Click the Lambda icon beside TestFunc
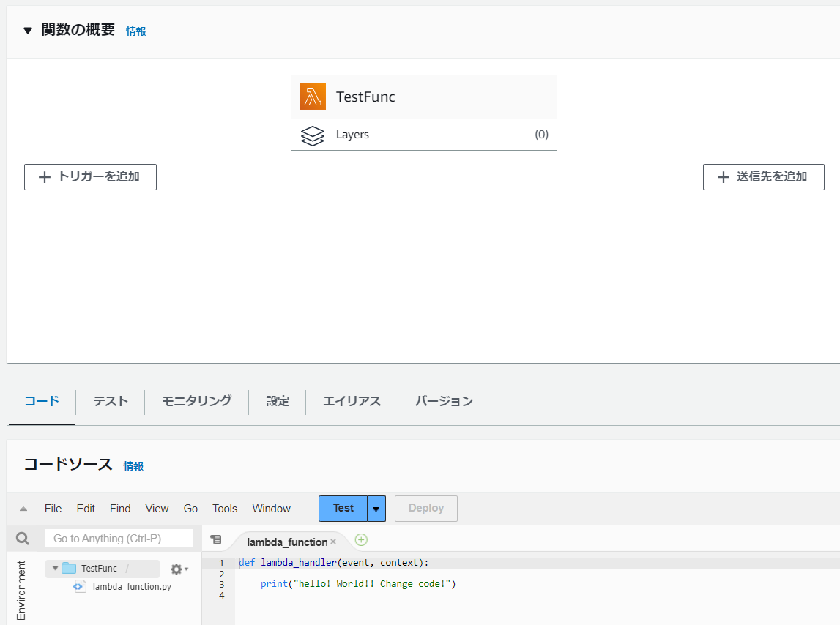Image resolution: width=840 pixels, height=625 pixels. [311, 96]
